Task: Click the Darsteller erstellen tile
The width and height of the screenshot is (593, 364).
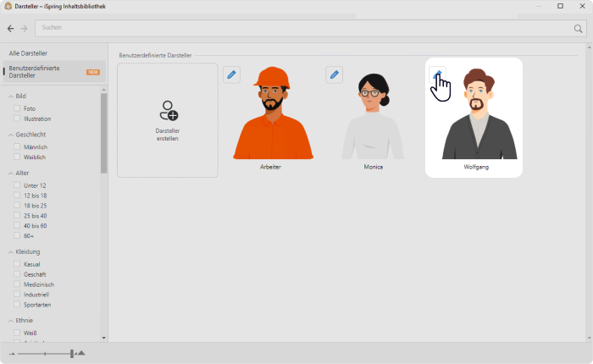Action: (168, 120)
